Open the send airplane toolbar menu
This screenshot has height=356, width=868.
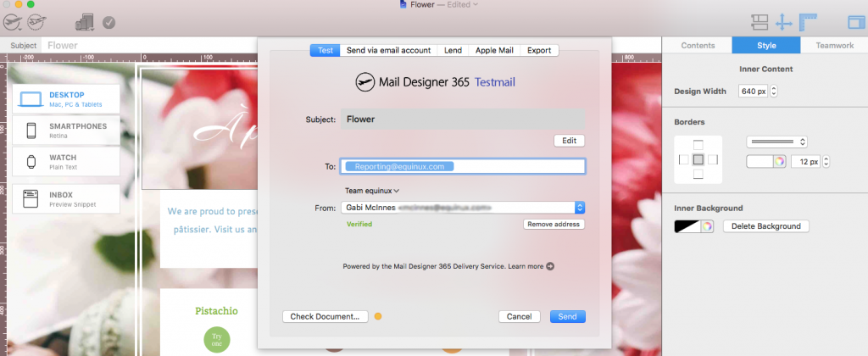pyautogui.click(x=13, y=23)
